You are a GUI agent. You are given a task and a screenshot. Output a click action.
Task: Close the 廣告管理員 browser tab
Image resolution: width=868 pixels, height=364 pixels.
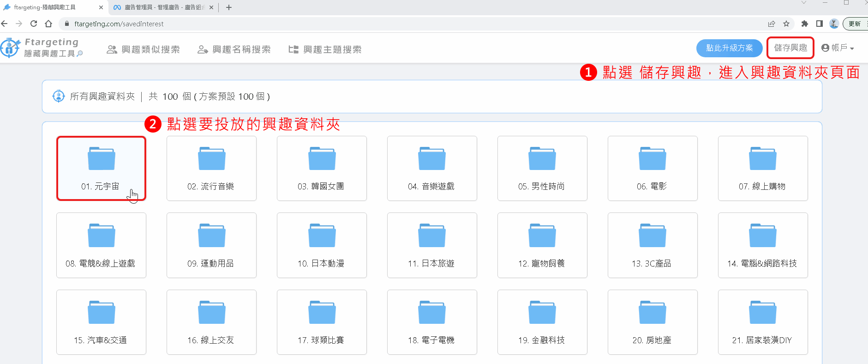click(211, 7)
